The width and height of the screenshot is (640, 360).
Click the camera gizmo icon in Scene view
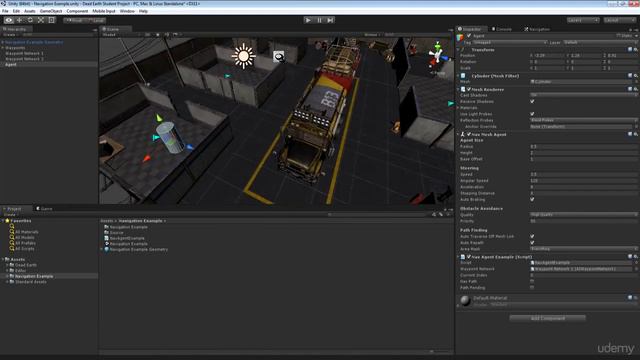tap(279, 57)
